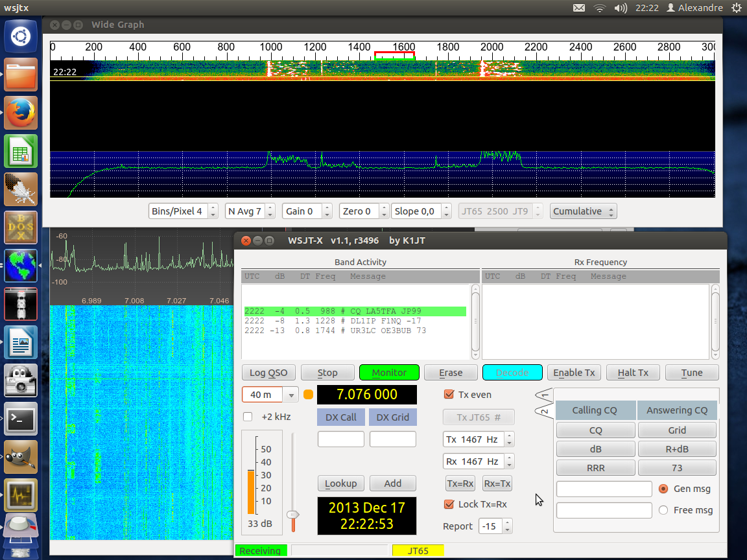Click the Tx 1467 Hz spin box
The height and width of the screenshot is (560, 747).
[479, 439]
